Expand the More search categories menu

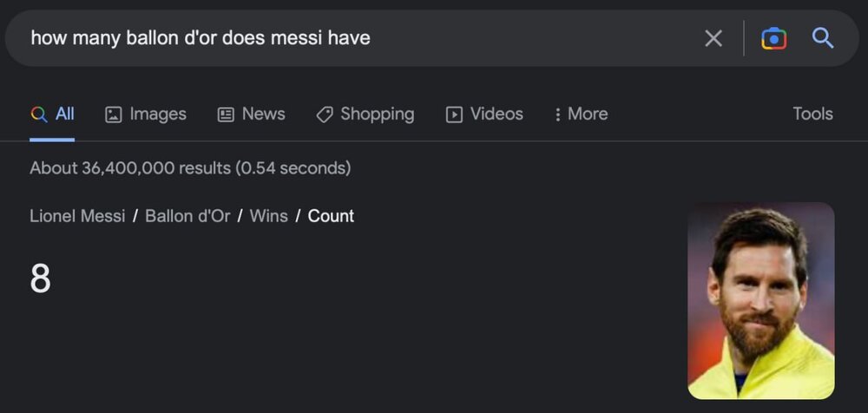click(x=588, y=115)
